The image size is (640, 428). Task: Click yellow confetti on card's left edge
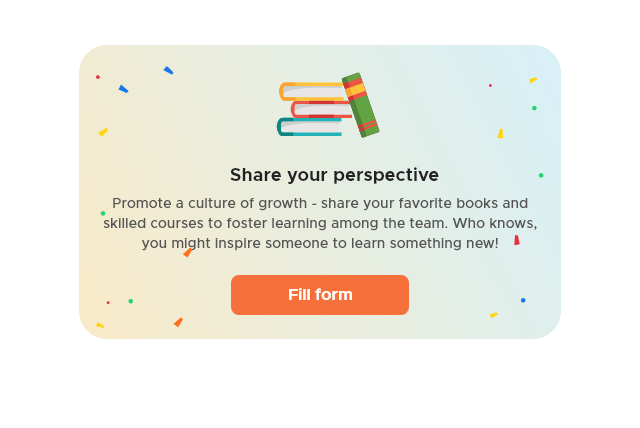tap(103, 132)
